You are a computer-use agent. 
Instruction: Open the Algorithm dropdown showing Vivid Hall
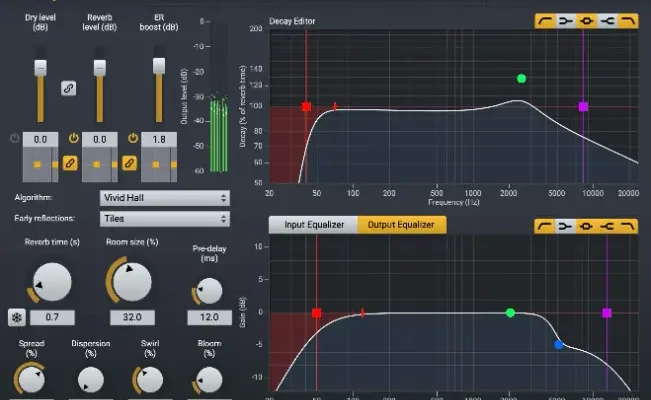coord(164,198)
